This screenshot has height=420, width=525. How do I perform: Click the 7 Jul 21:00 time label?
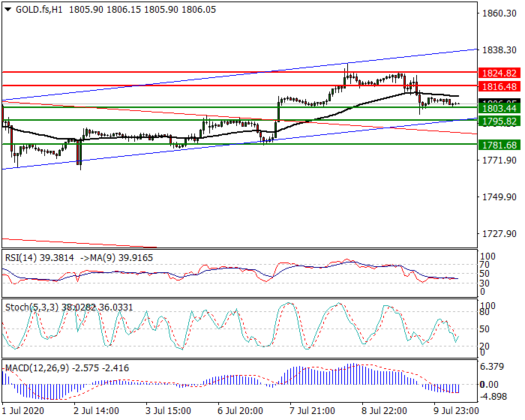312,411
